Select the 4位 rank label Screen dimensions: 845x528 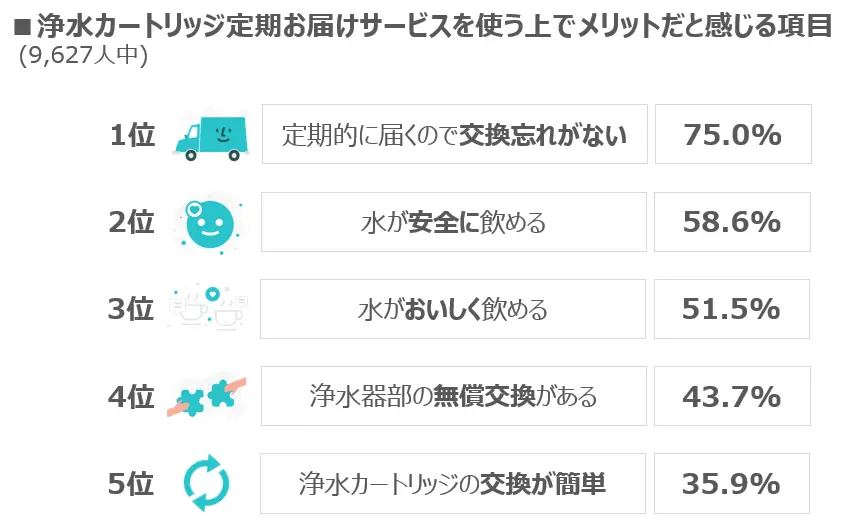(131, 397)
